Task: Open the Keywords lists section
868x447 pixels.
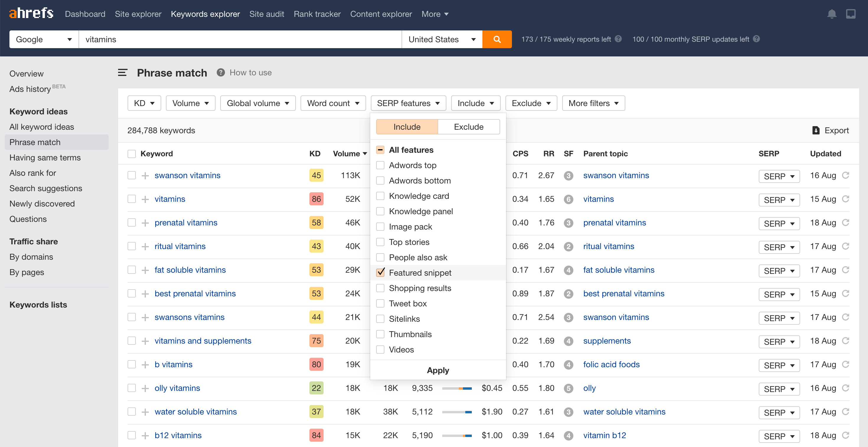Action: (38, 304)
